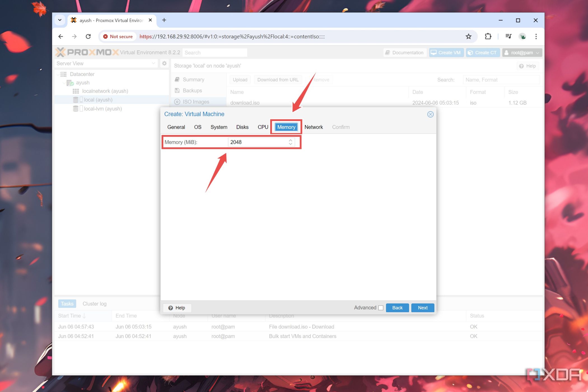
Task: Click the Network tab in VM wizard
Action: [x=314, y=127]
